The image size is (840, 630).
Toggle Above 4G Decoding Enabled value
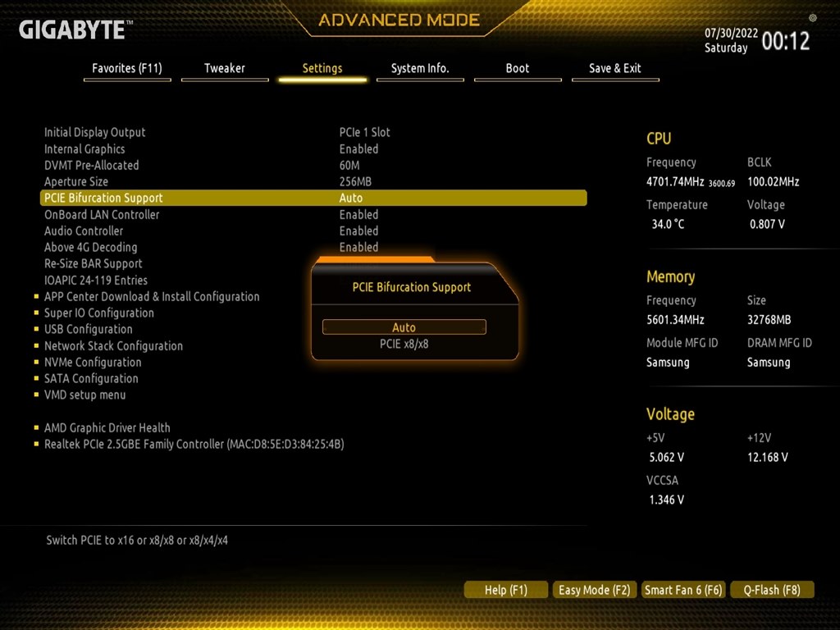click(358, 247)
